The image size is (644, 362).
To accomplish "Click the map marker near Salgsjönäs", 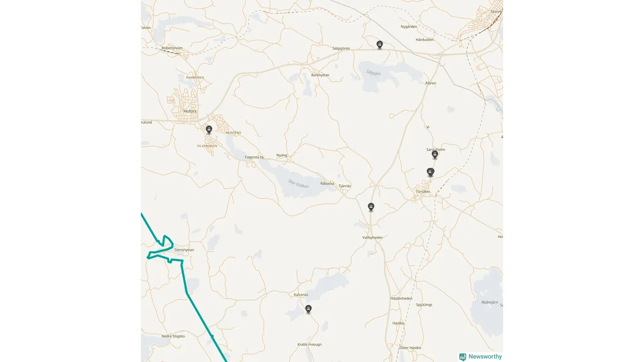I will (380, 45).
